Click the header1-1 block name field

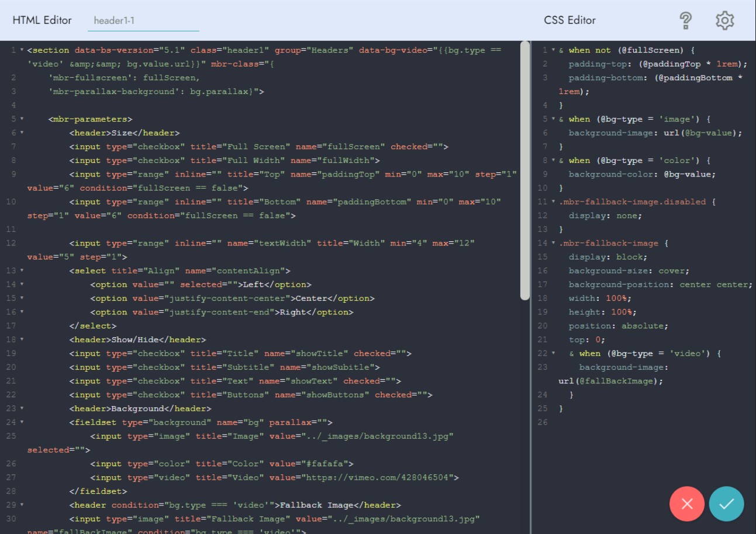pos(143,20)
